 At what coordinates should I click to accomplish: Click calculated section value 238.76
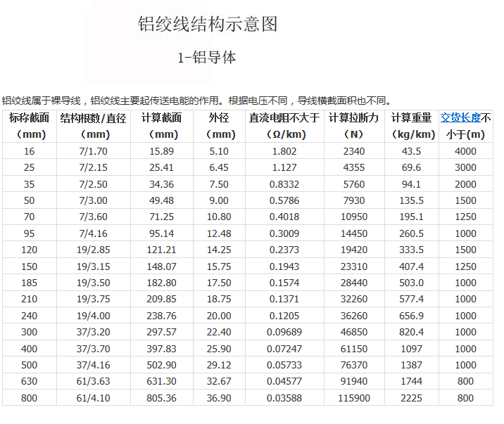coord(162,316)
